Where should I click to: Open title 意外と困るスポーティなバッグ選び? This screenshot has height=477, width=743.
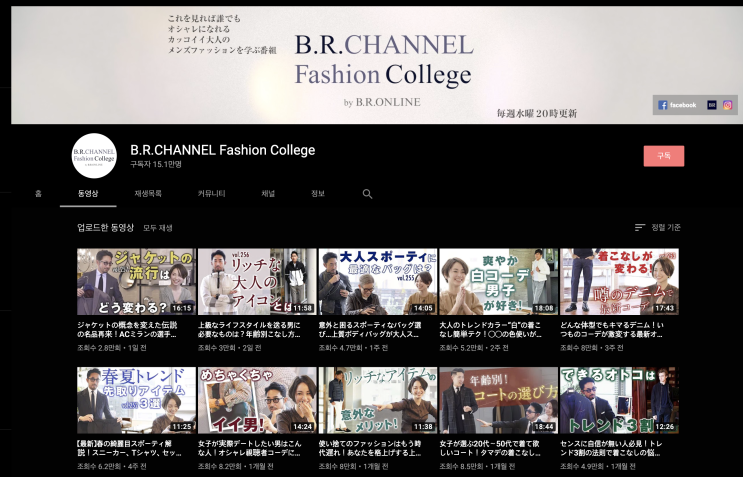[370, 330]
